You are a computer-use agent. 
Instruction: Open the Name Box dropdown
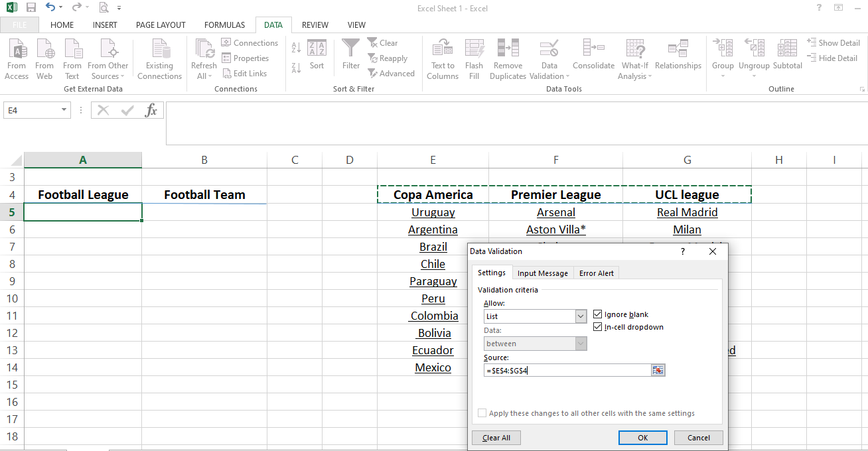(62, 109)
